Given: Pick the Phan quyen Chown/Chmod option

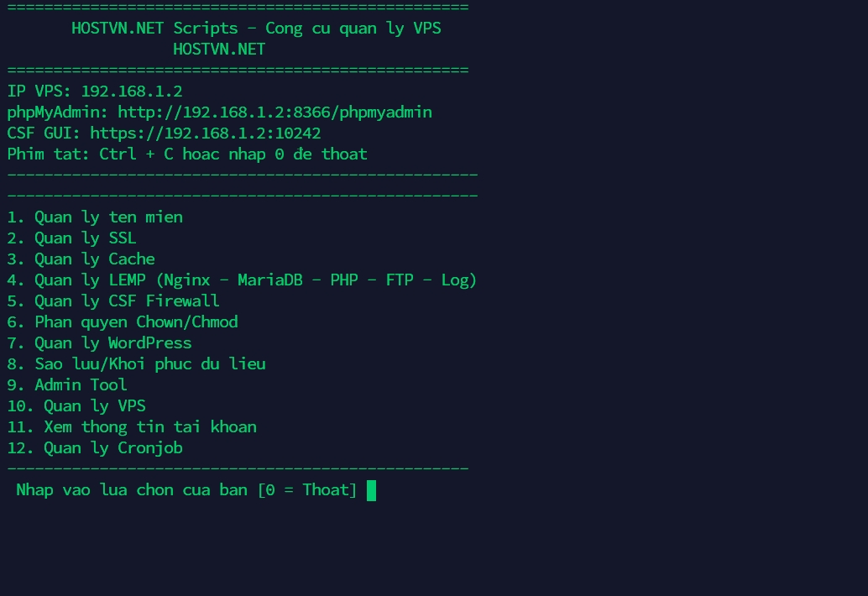Looking at the screenshot, I should 123,322.
